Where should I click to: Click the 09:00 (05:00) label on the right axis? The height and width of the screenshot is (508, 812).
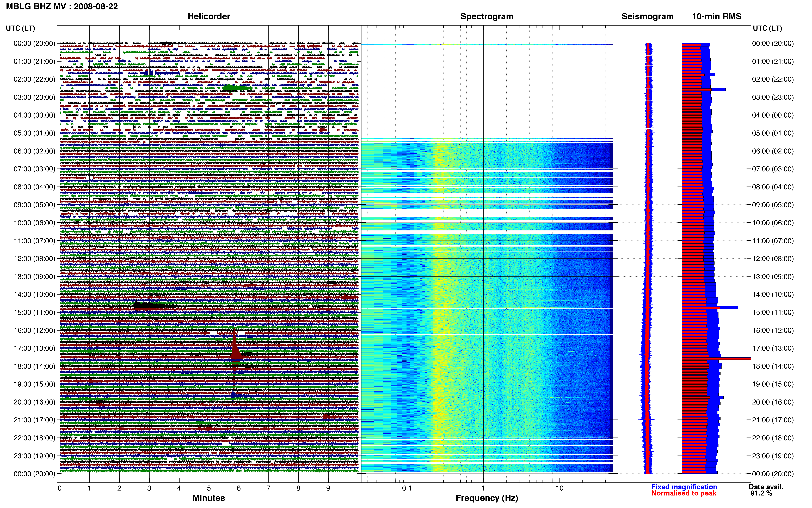pos(773,205)
